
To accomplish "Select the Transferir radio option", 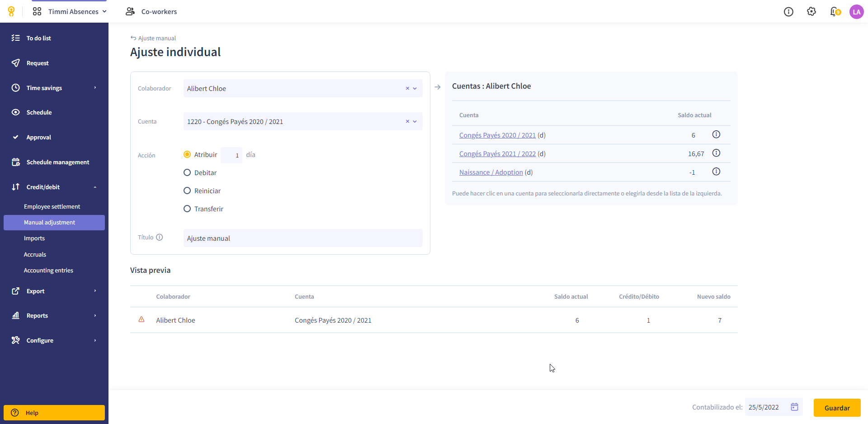I will tap(187, 209).
